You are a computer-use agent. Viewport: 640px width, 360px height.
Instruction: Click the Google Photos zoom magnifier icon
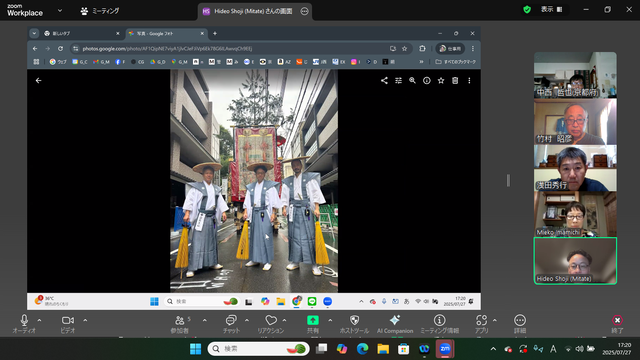(x=412, y=81)
